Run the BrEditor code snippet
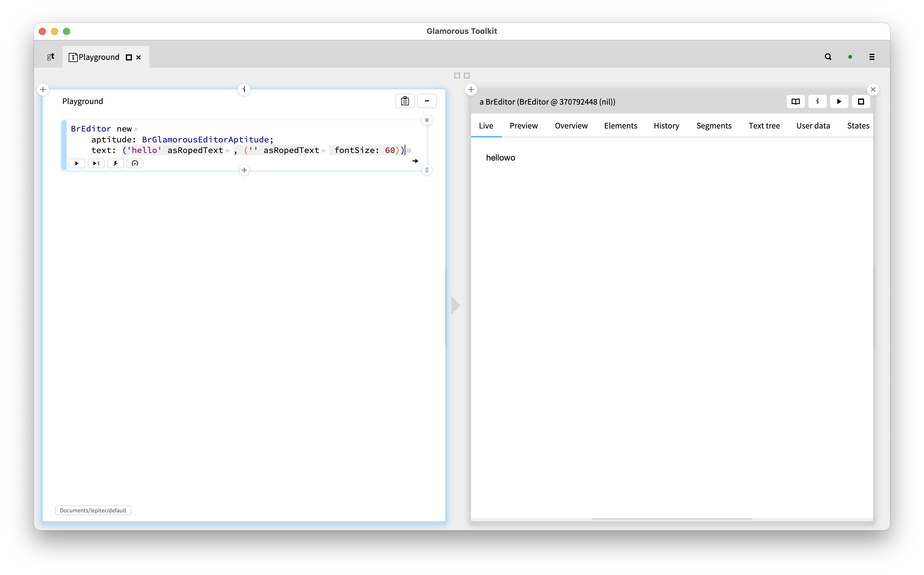924x575 pixels. (x=77, y=163)
